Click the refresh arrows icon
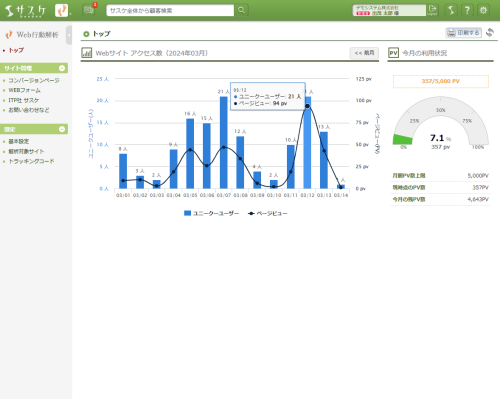 (x=490, y=32)
